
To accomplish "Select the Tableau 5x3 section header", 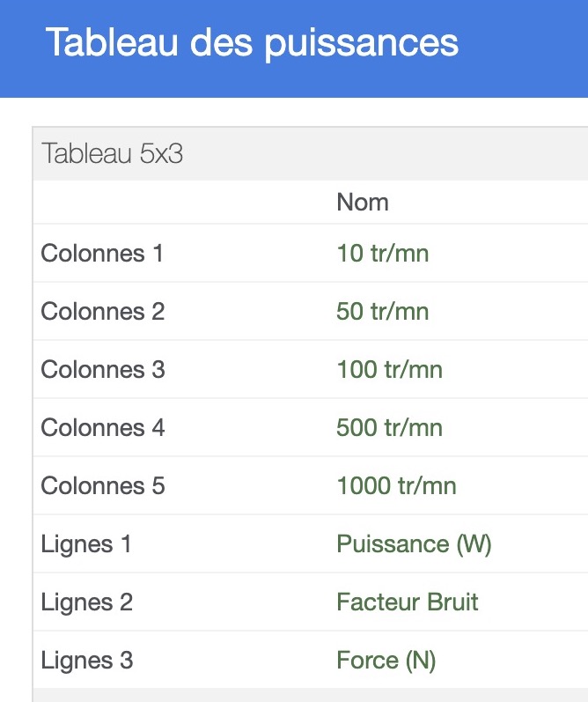I will click(112, 153).
